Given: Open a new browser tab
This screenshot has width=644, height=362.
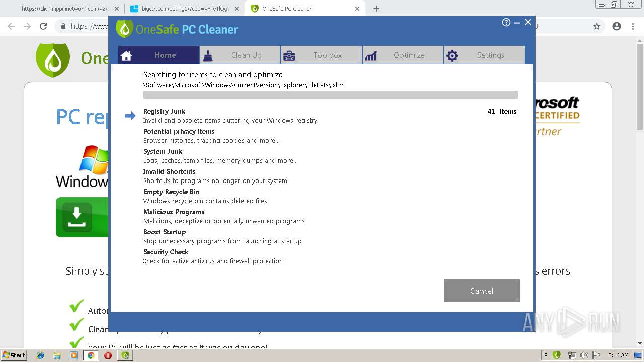Looking at the screenshot, I should coord(376,9).
